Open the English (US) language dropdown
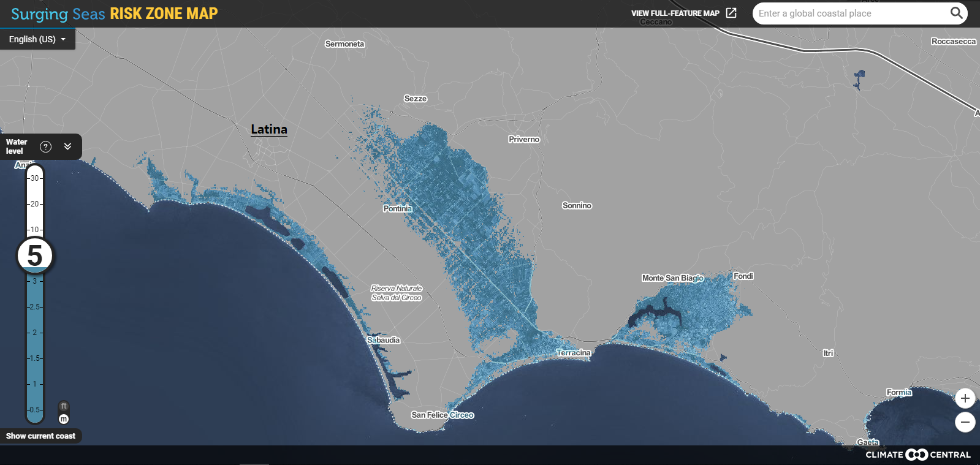 click(x=37, y=39)
